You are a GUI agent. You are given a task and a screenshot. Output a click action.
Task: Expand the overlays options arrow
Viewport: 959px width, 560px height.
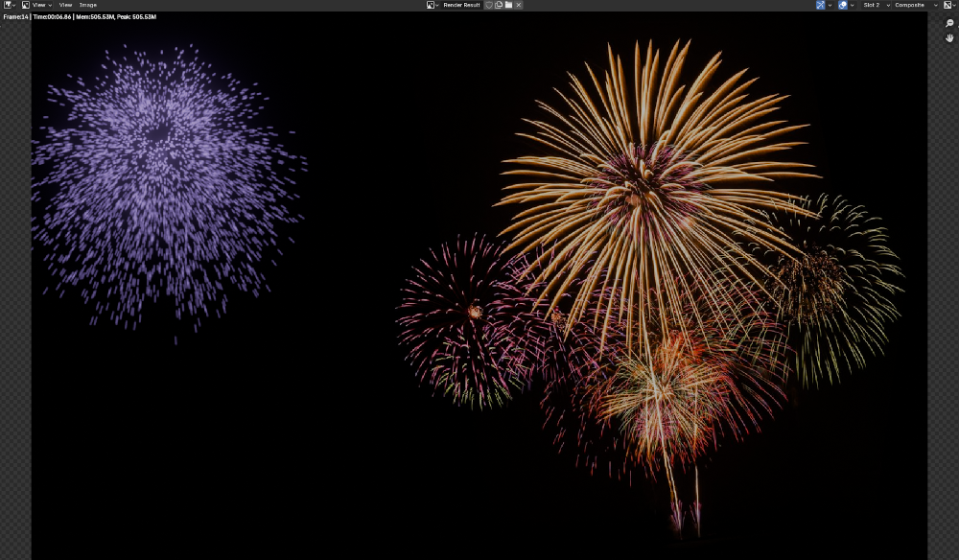pyautogui.click(x=852, y=5)
